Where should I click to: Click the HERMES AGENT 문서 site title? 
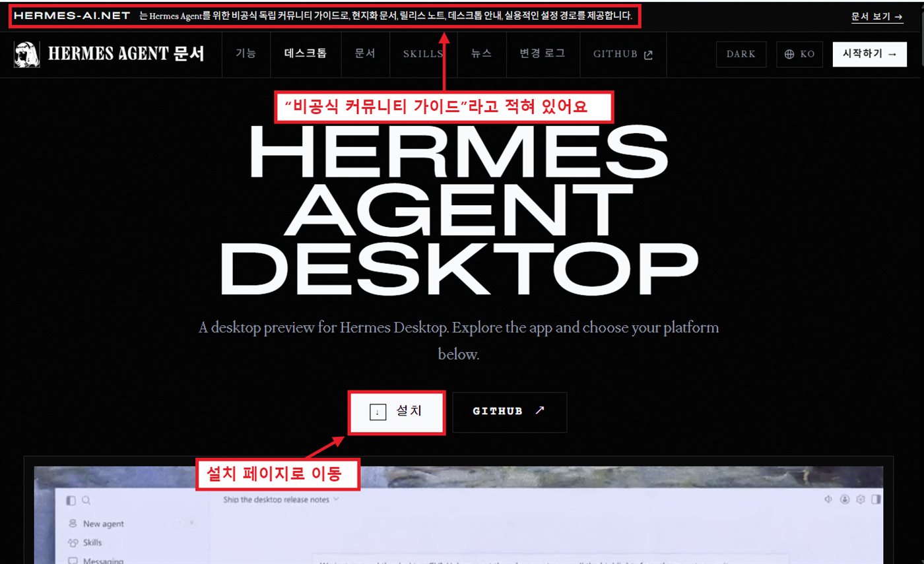coord(126,54)
